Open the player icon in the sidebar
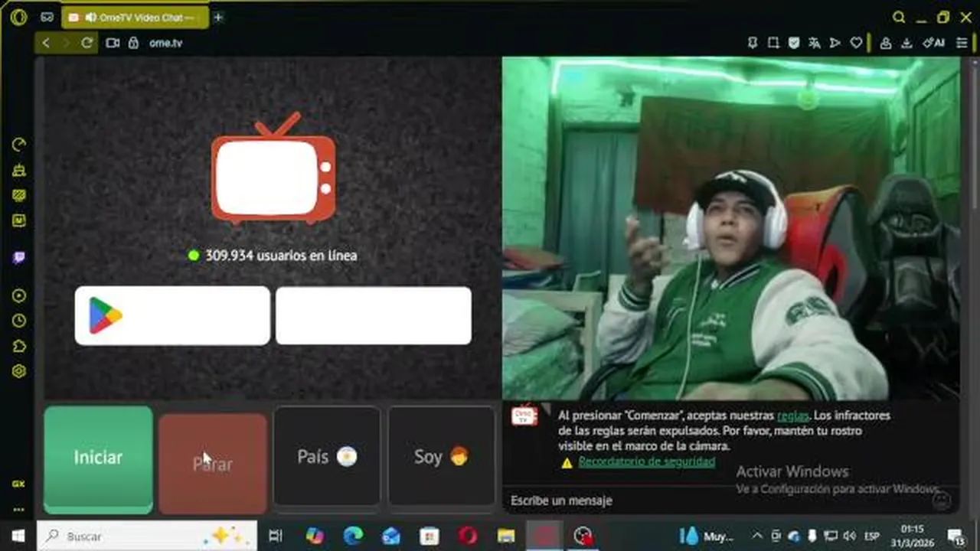980x551 pixels. 19,295
